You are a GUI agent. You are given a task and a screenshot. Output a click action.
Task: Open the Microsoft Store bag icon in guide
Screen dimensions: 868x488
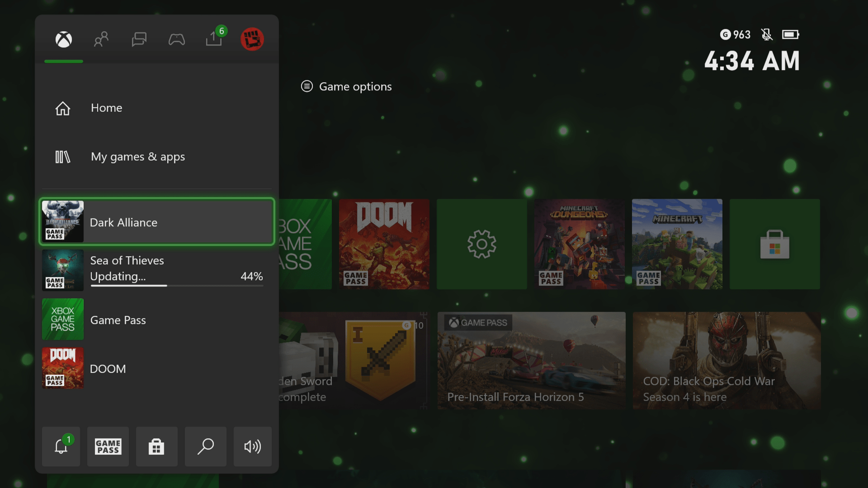[156, 446]
